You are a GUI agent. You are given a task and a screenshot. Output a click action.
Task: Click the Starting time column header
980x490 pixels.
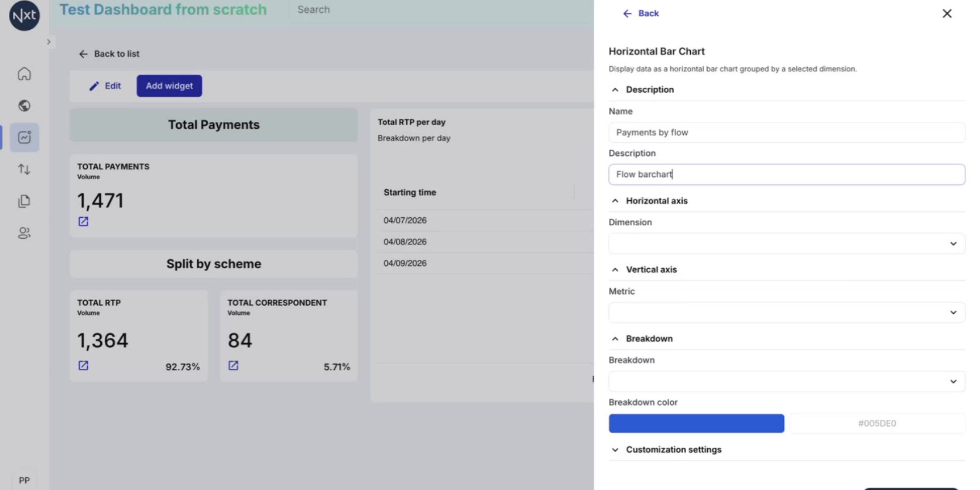410,193
